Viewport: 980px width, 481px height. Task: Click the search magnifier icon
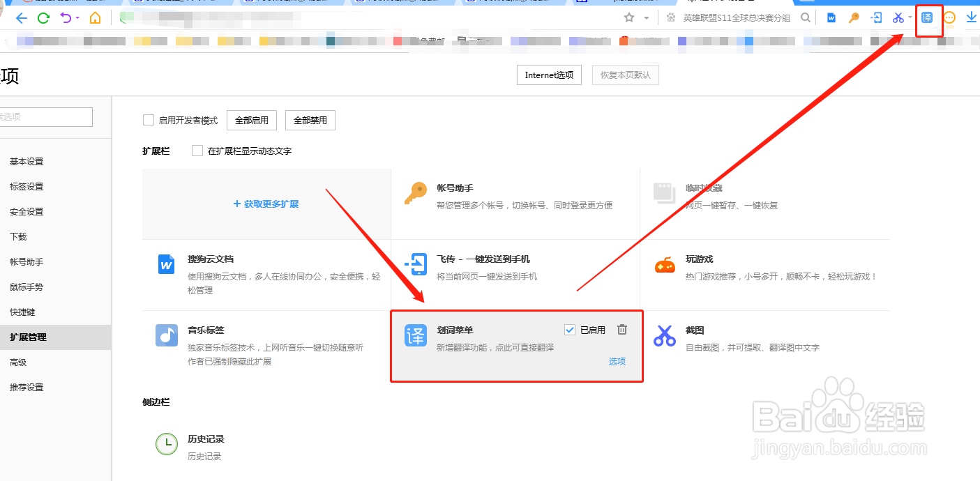(806, 17)
